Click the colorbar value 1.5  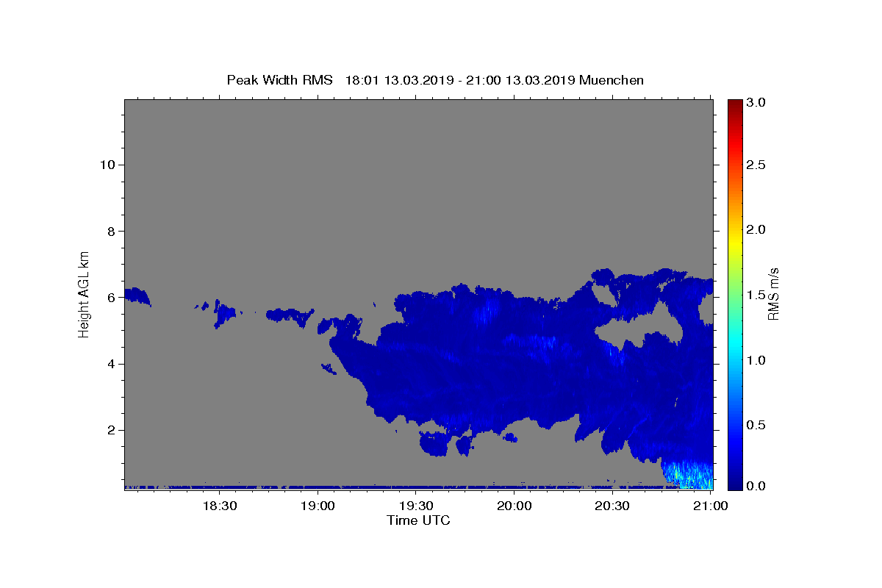pyautogui.click(x=757, y=295)
